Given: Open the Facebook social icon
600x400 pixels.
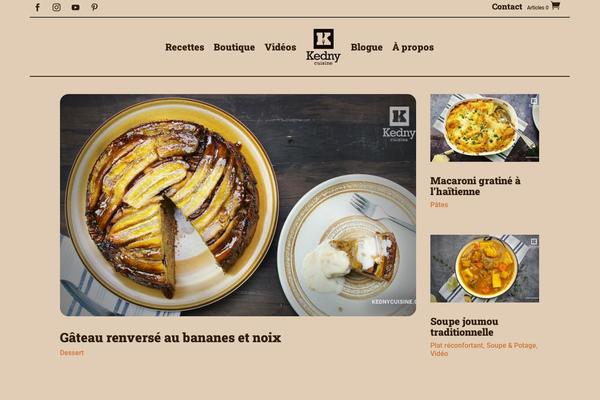Looking at the screenshot, I should tap(38, 7).
